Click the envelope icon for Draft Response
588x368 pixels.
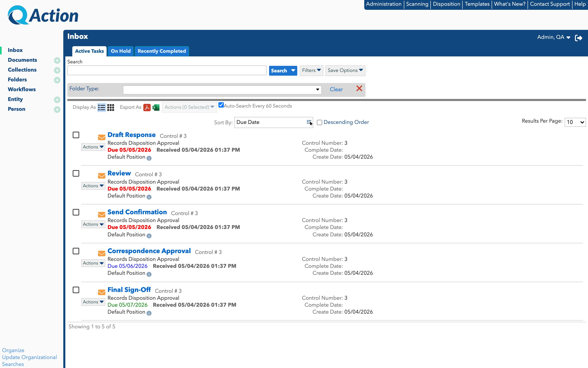(x=101, y=137)
